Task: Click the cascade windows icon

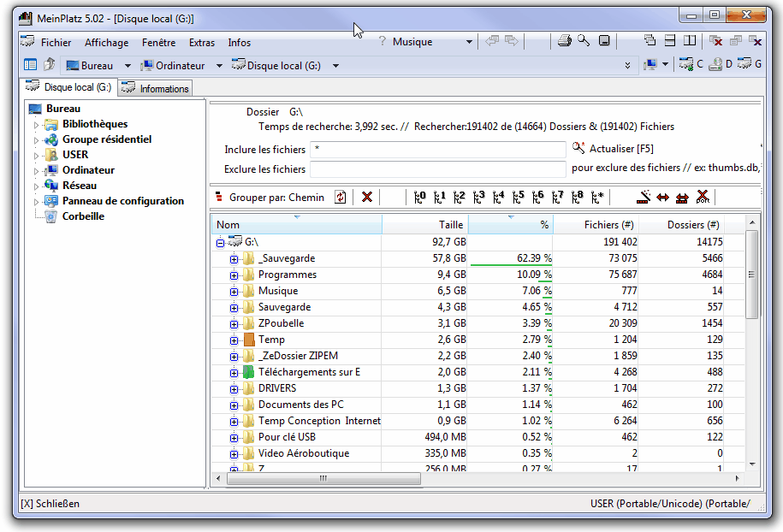Action: [x=650, y=40]
